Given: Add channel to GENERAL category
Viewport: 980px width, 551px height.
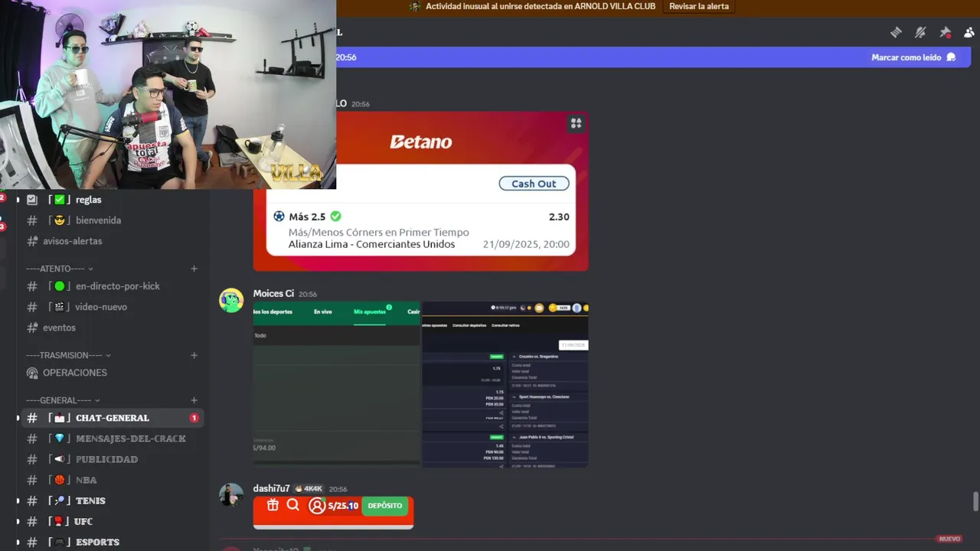Looking at the screenshot, I should (194, 400).
